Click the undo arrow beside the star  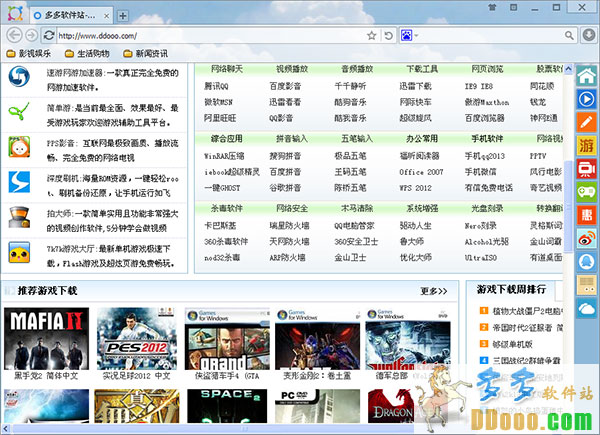pos(388,36)
